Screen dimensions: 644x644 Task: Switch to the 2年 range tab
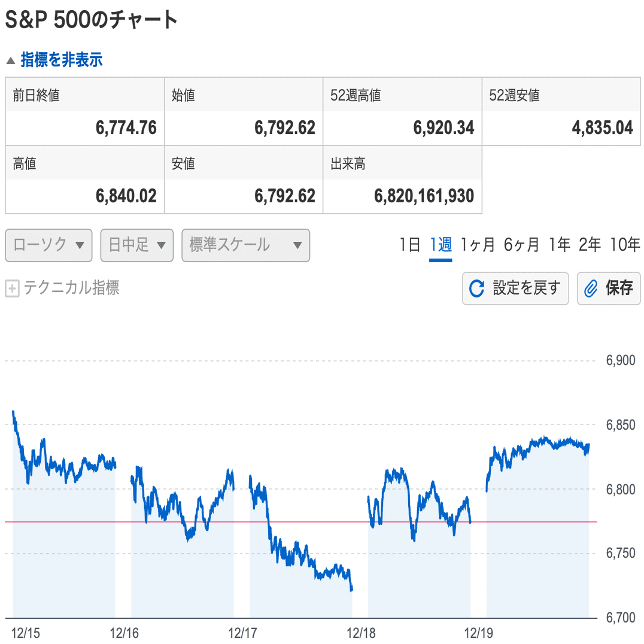click(x=590, y=245)
